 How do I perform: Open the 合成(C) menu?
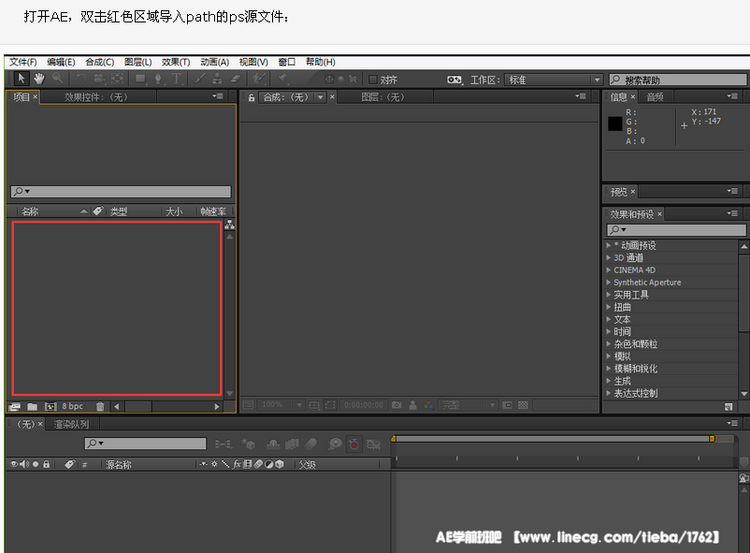pos(99,62)
